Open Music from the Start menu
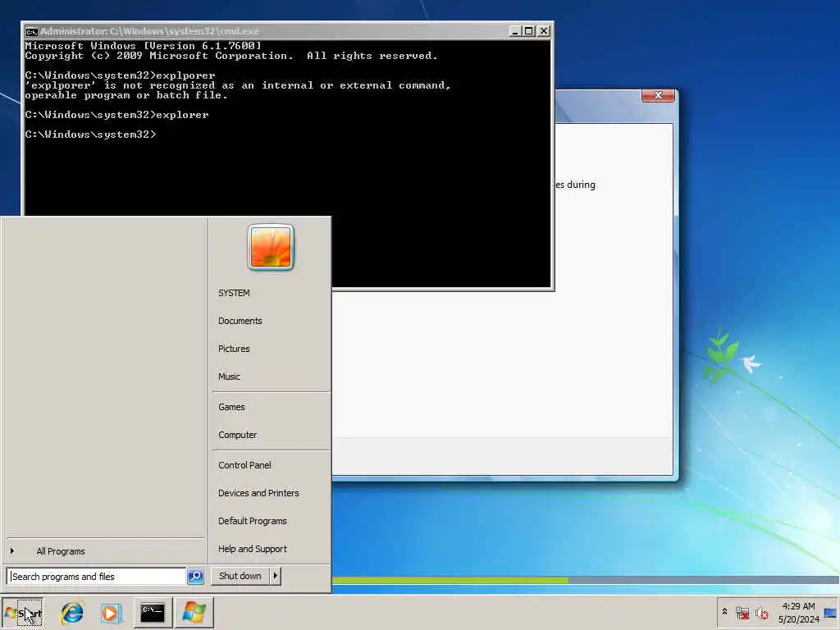Viewport: 840px width, 630px height. tap(230, 377)
